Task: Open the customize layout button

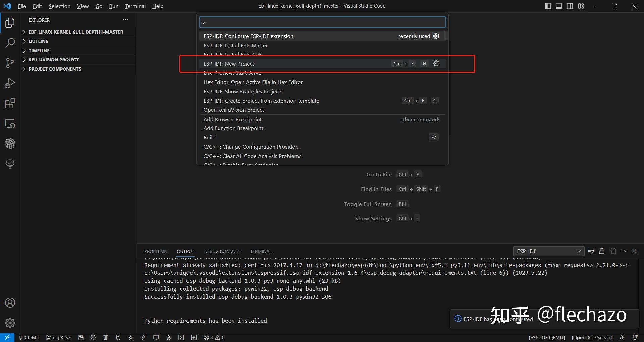Action: point(581,6)
